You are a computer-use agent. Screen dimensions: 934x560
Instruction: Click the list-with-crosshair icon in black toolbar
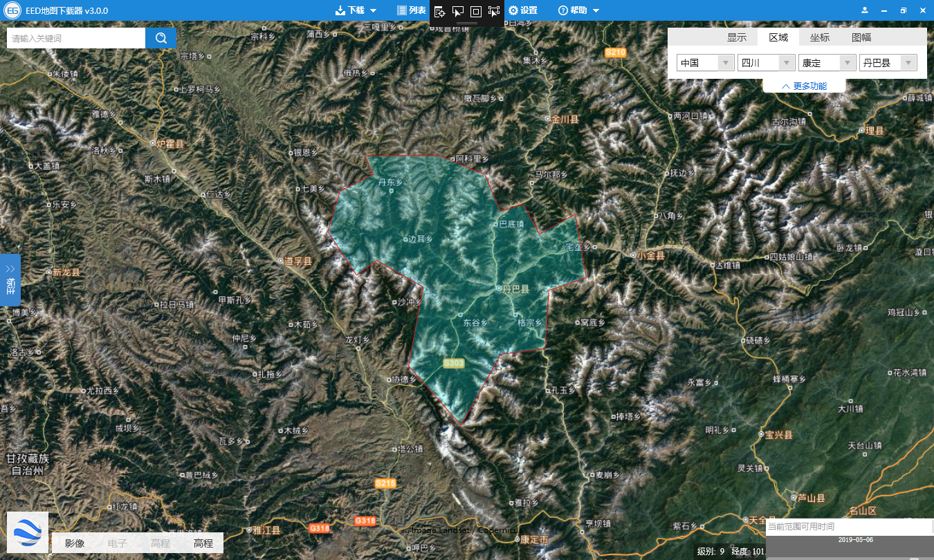tap(439, 11)
